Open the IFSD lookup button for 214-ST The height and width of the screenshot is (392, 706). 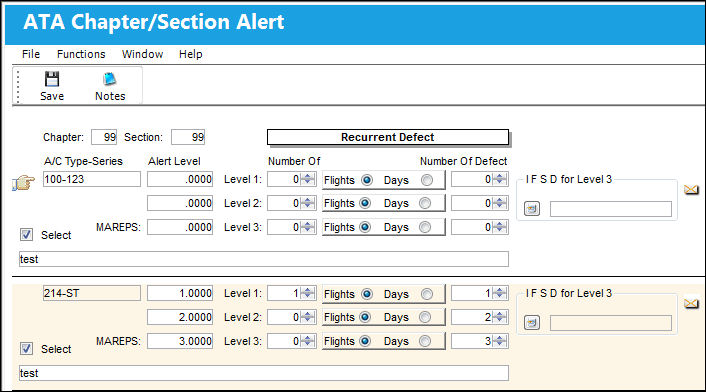532,323
